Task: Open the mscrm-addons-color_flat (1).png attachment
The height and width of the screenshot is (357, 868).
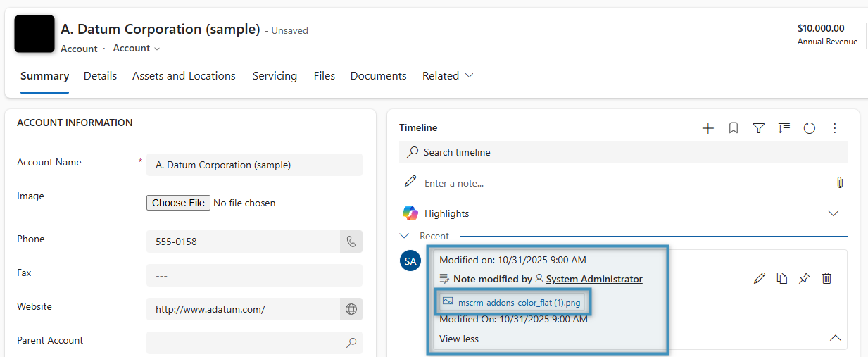Action: [519, 303]
